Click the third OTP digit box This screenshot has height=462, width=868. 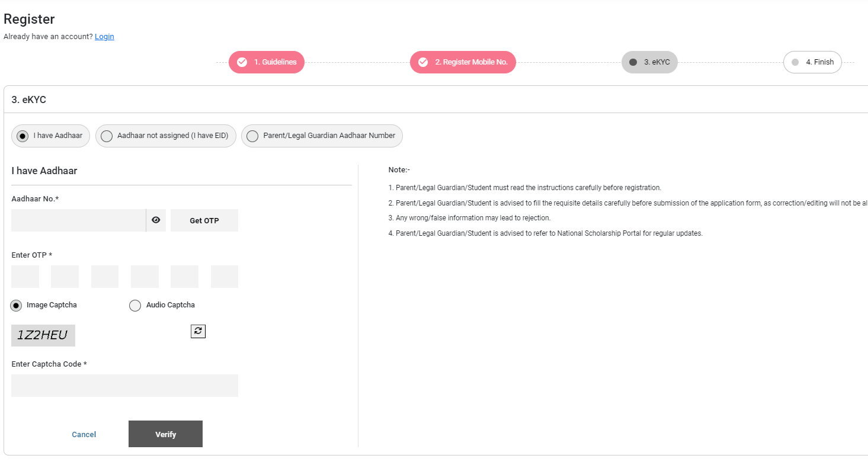tap(105, 277)
